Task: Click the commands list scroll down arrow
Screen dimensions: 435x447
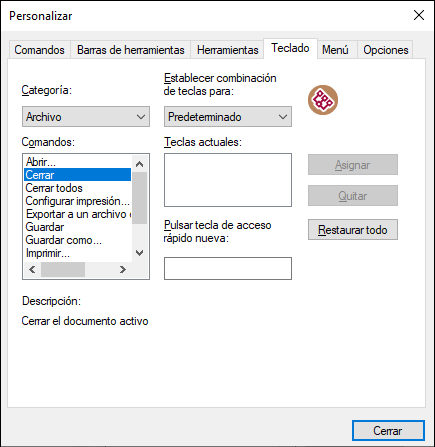Action: tap(140, 253)
